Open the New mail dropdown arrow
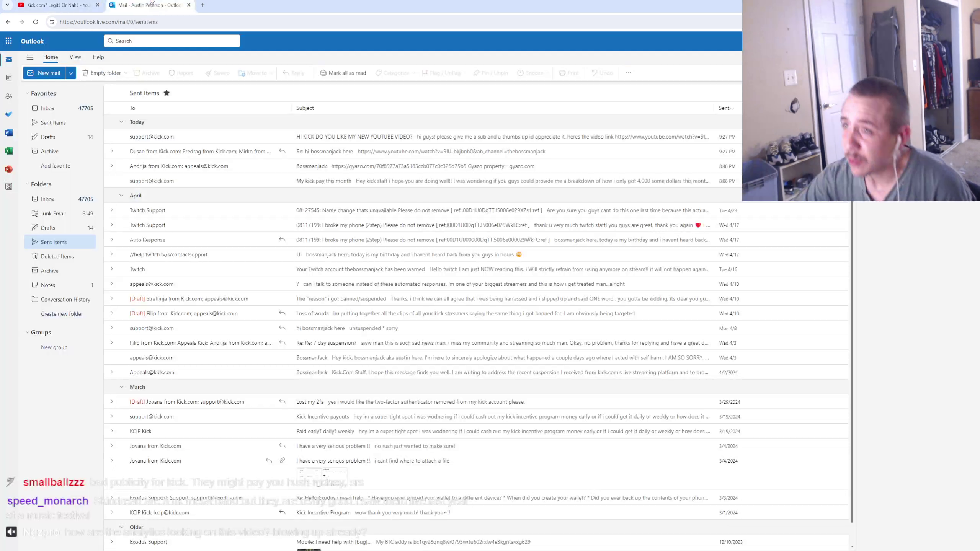 (71, 73)
